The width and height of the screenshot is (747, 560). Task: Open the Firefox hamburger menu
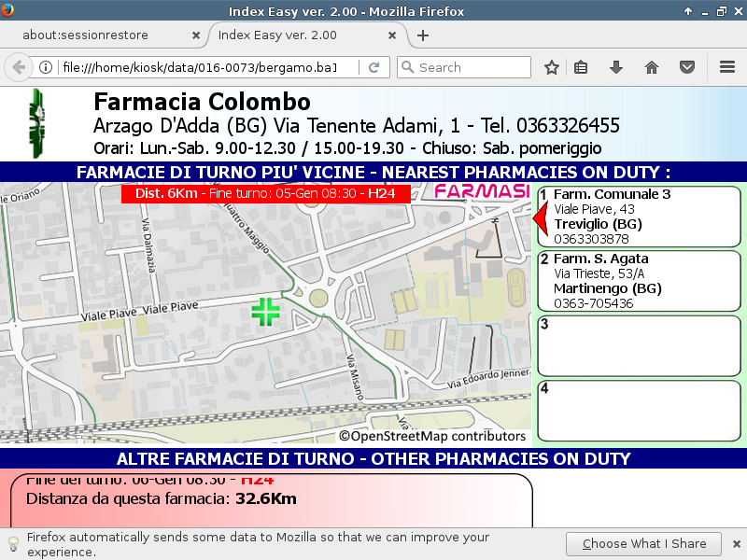[x=727, y=67]
